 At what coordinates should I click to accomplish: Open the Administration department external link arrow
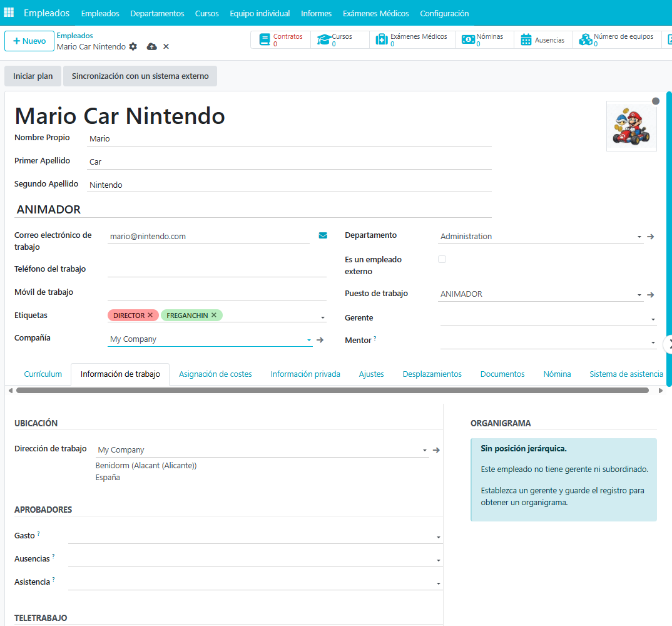[651, 237]
